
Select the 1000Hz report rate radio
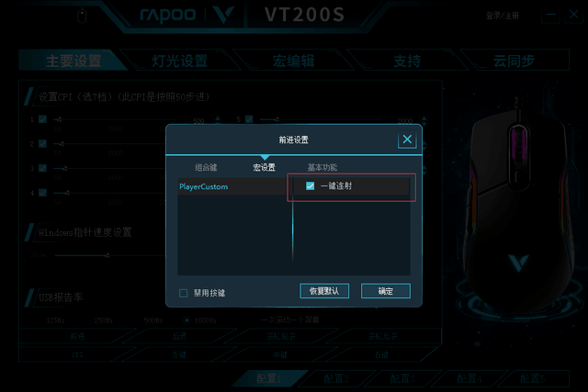tap(187, 320)
